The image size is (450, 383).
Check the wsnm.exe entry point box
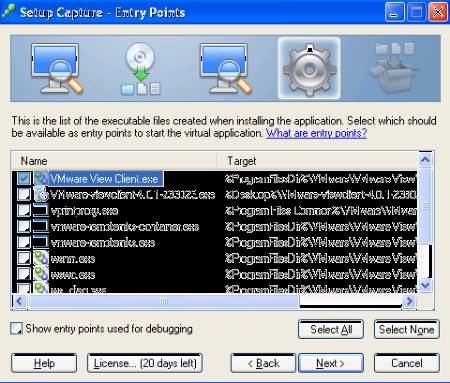(x=24, y=258)
